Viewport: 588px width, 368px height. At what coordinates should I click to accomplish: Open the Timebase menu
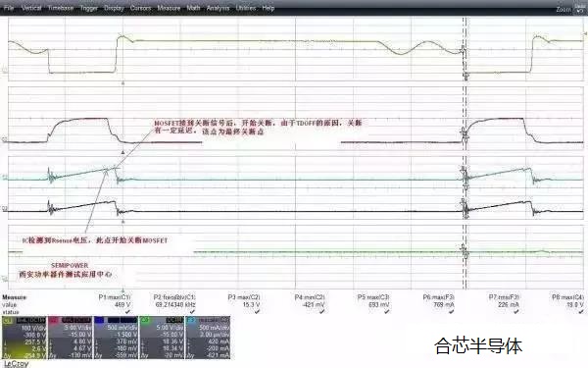tap(61, 8)
